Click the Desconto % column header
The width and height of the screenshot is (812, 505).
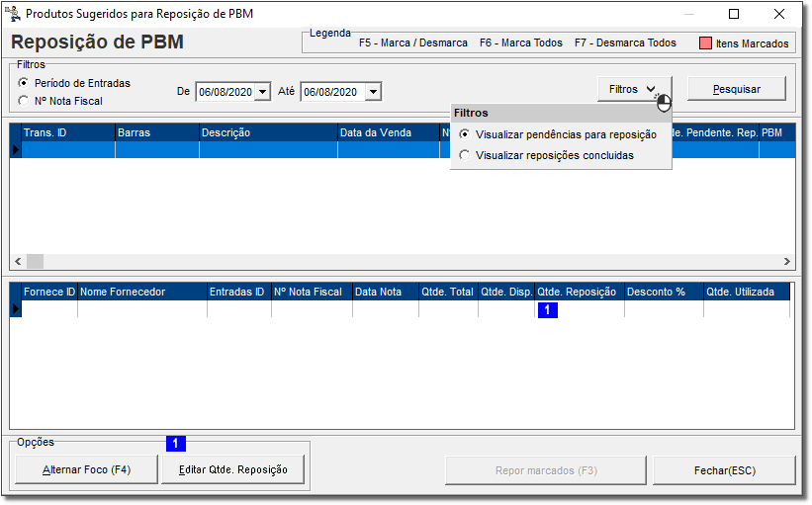click(x=665, y=292)
